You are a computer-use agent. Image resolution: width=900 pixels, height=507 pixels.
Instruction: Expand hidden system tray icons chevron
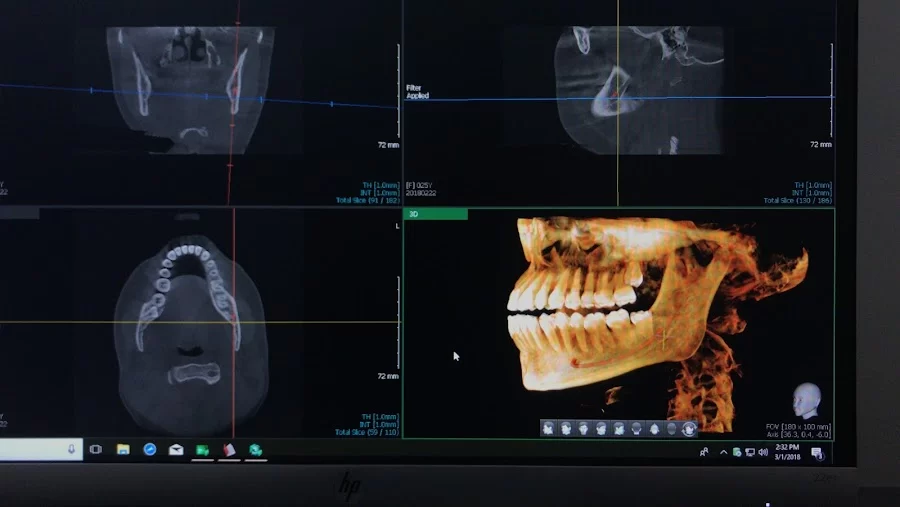pyautogui.click(x=724, y=452)
